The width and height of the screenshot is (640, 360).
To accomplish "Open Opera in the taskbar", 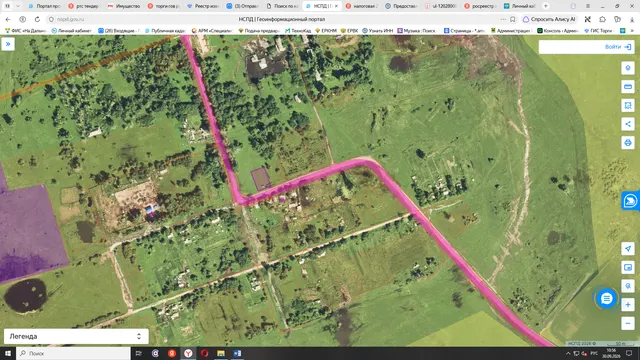I will tap(204, 353).
